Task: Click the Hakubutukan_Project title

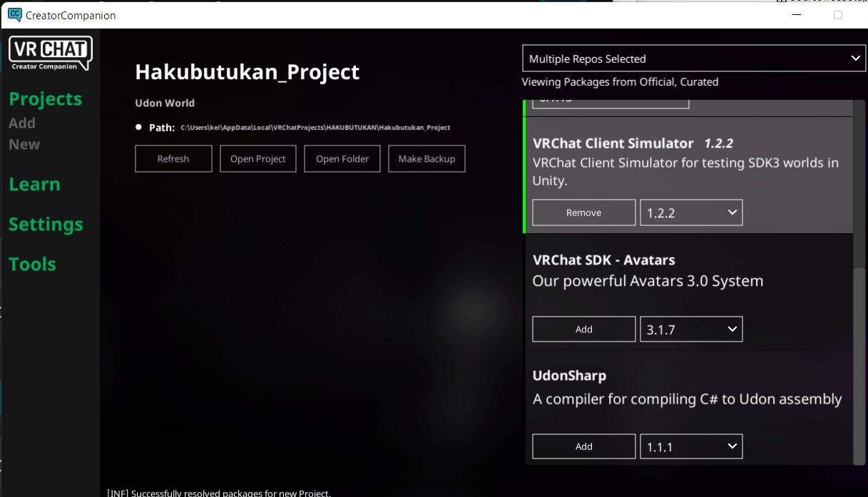Action: (247, 72)
